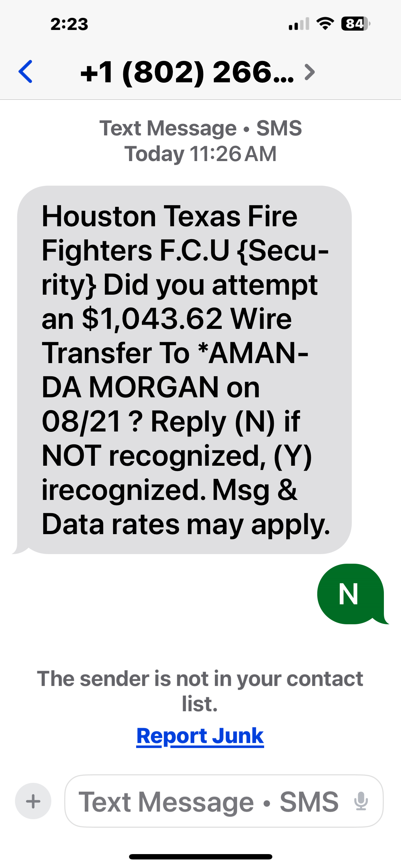The height and width of the screenshot is (868, 401).
Task: Tap the blue back chevron
Action: click(x=26, y=72)
